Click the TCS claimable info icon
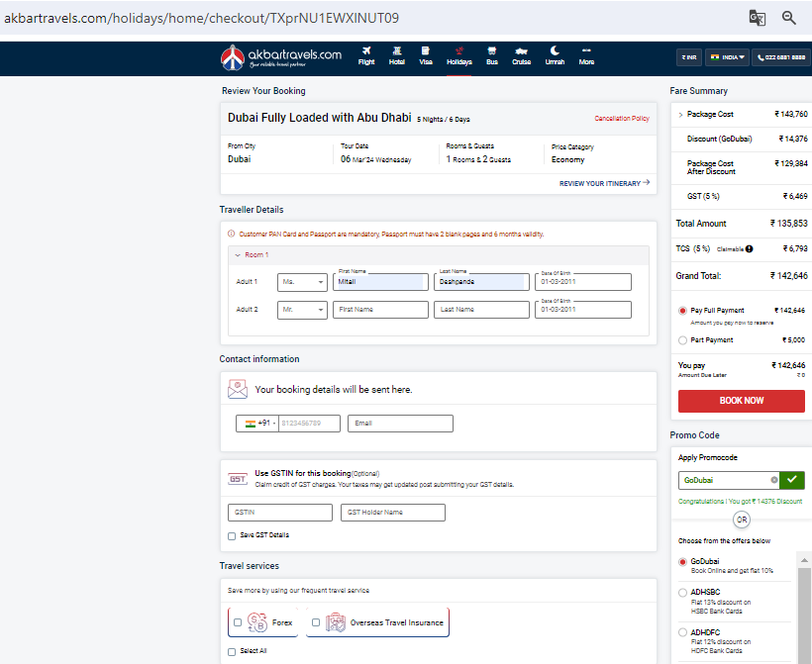The image size is (812, 664). tap(750, 249)
